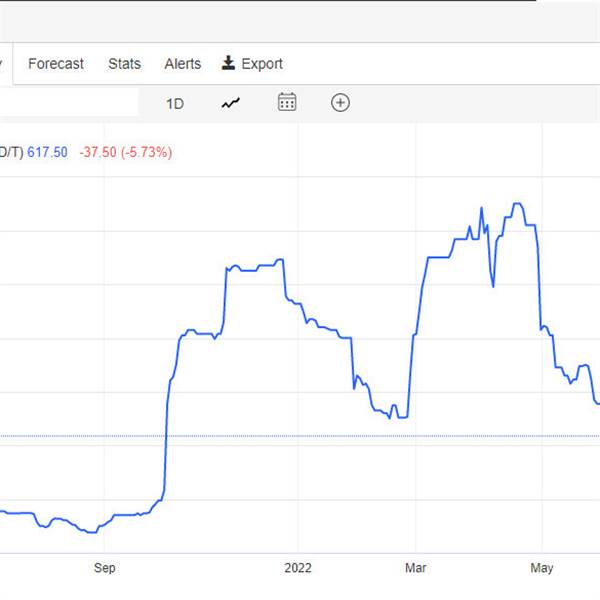This screenshot has height=600, width=600.
Task: Open the 1D interval dropdown
Action: (x=175, y=104)
